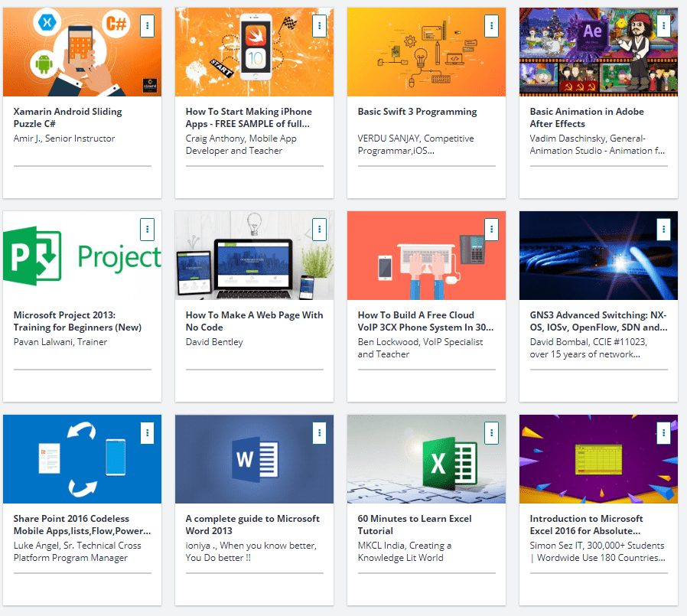
Task: Open options menu on Xamarin Android Sliding Puzzle card
Action: coord(148,25)
